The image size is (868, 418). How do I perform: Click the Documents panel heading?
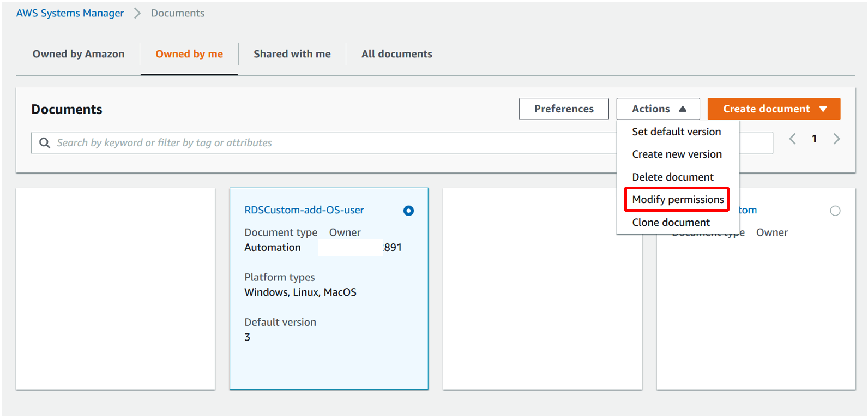pyautogui.click(x=67, y=109)
